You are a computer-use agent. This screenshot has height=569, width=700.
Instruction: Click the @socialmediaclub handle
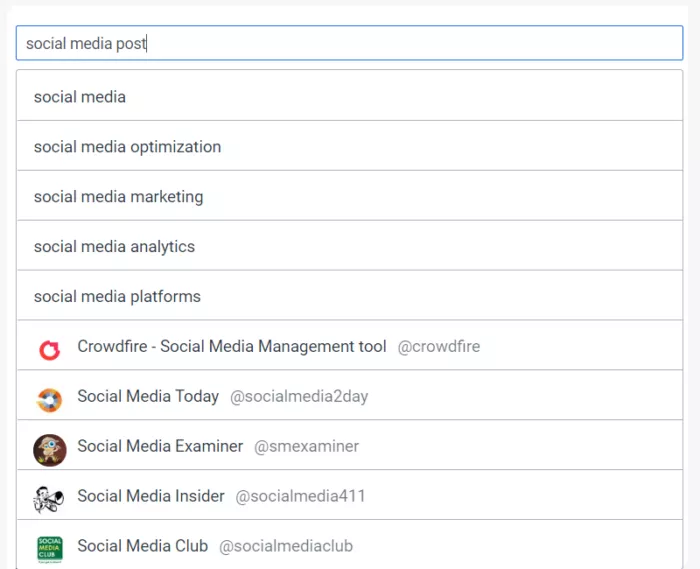pos(286,546)
